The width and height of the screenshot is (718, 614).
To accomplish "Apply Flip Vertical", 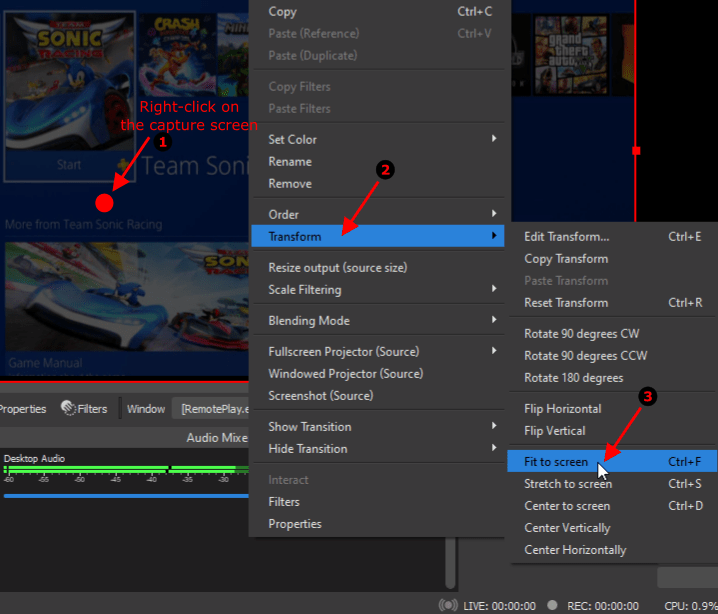I will click(612, 431).
